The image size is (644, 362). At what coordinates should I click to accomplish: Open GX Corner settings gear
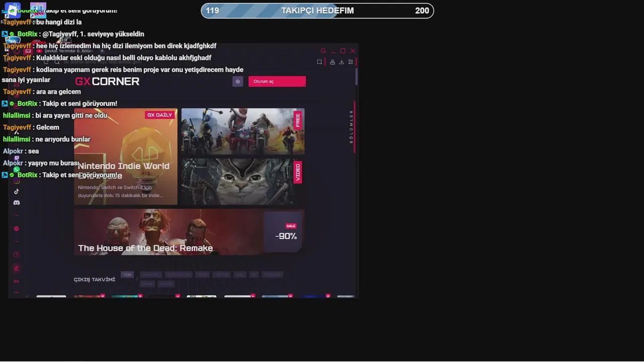(238, 81)
